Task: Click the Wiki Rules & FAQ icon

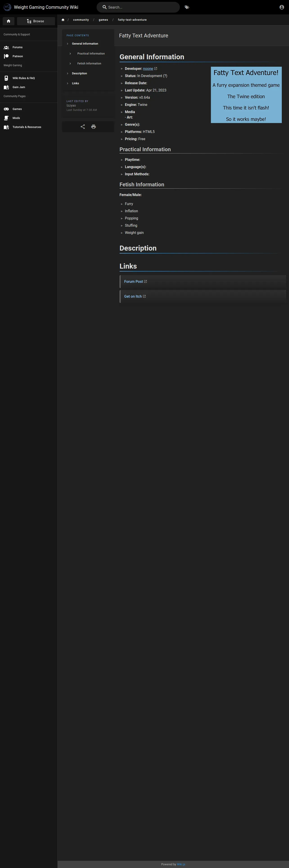Action: click(x=6, y=78)
